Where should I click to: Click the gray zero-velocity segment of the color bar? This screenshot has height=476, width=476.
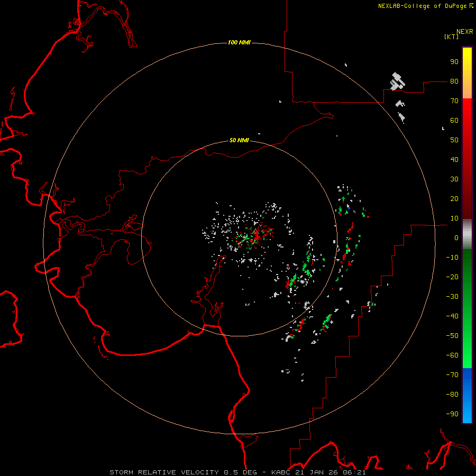(467, 234)
